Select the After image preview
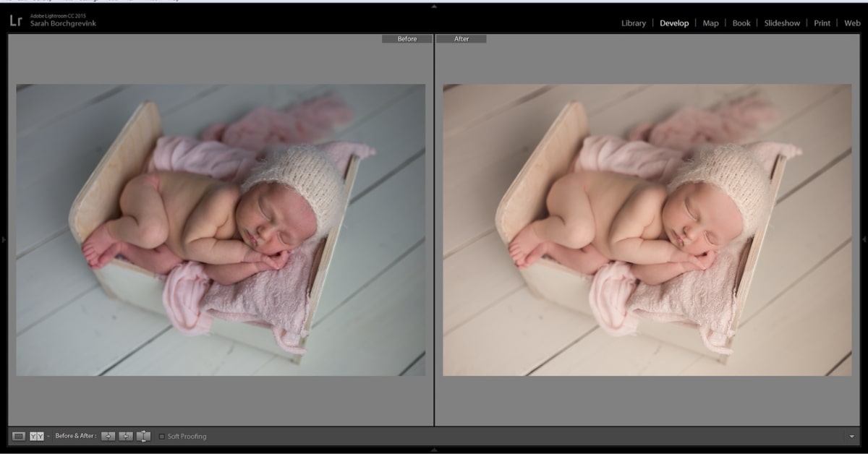This screenshot has height=454, width=868. (647, 230)
